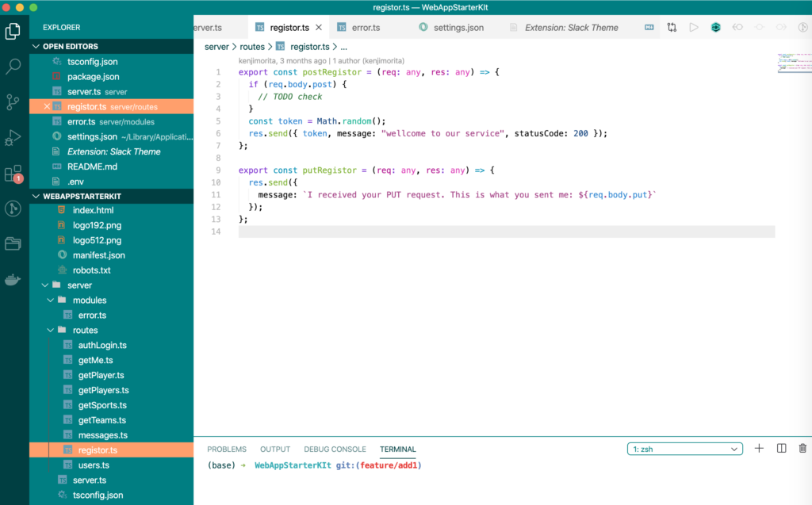Open the Source Control view
Image resolution: width=812 pixels, height=505 pixels.
(12, 101)
